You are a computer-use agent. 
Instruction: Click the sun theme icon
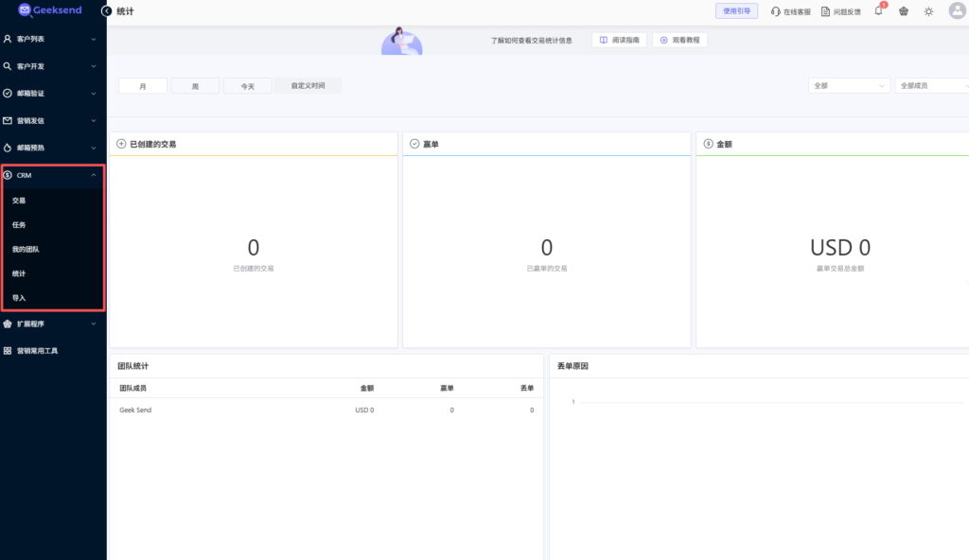coord(928,11)
